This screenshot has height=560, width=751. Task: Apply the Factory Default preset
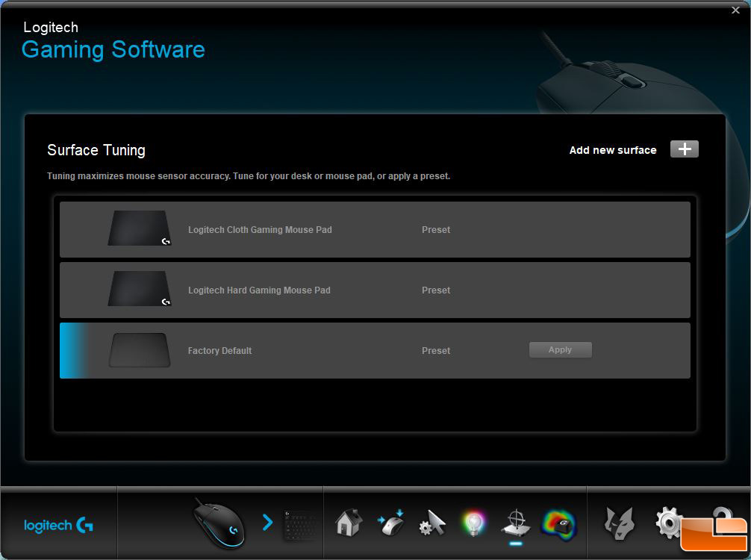(x=561, y=349)
